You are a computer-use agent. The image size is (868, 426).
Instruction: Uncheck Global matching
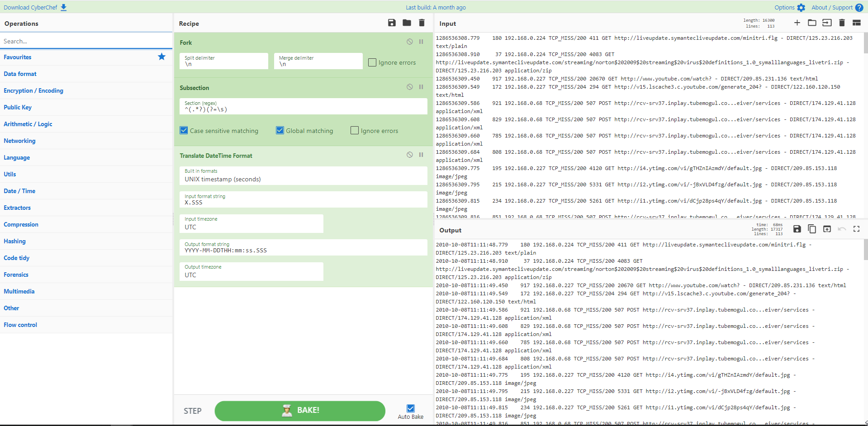coord(280,130)
